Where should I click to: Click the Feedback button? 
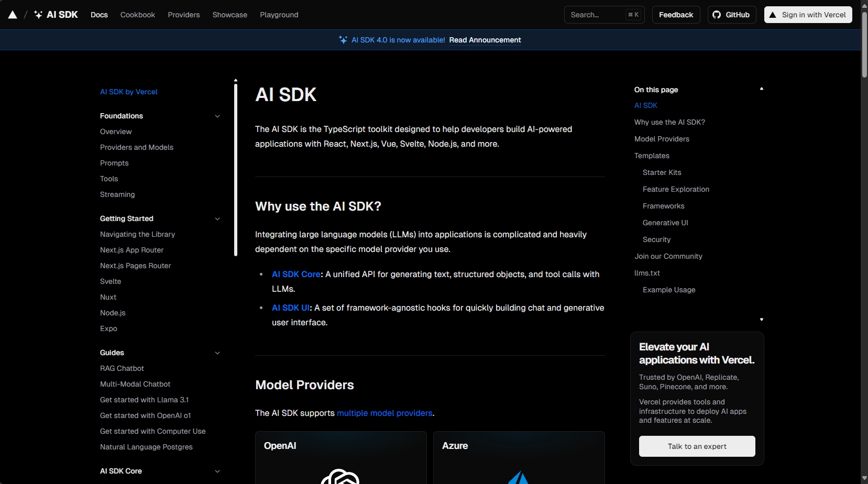click(x=675, y=14)
